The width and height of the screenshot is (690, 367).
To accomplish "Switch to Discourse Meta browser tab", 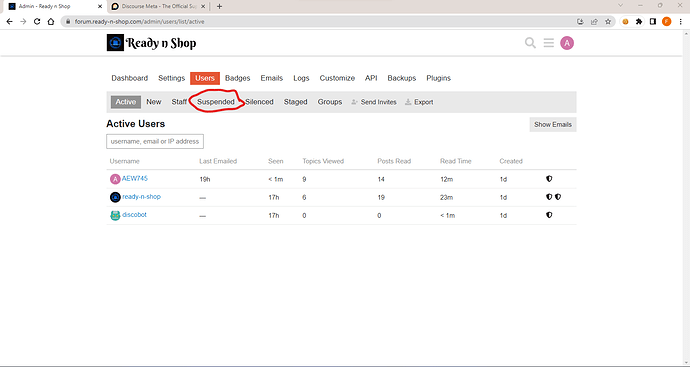I will click(x=158, y=6).
